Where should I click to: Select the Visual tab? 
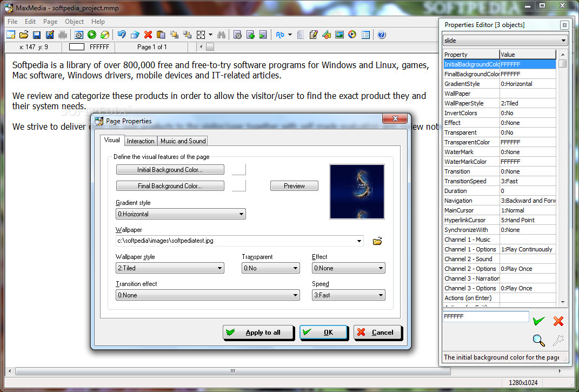pyautogui.click(x=112, y=140)
